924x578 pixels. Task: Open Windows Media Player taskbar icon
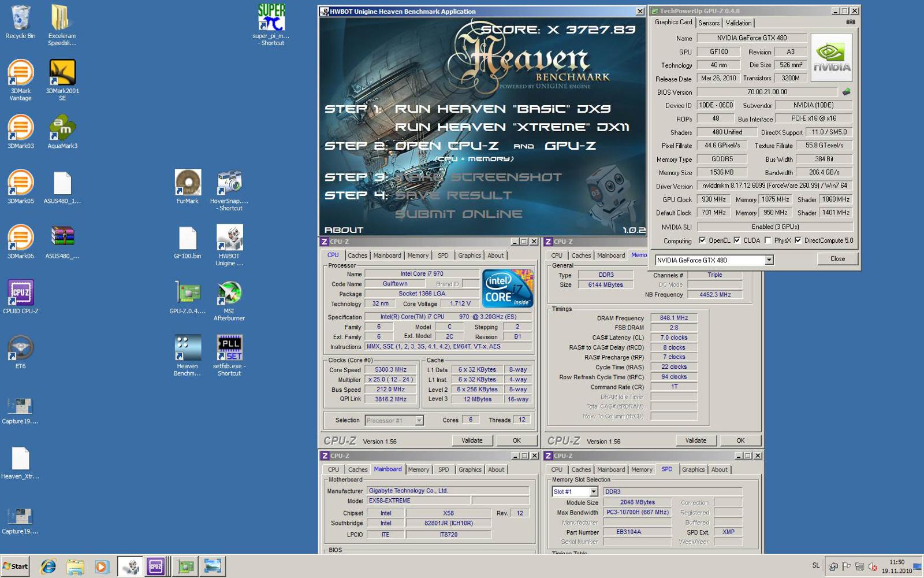point(102,566)
